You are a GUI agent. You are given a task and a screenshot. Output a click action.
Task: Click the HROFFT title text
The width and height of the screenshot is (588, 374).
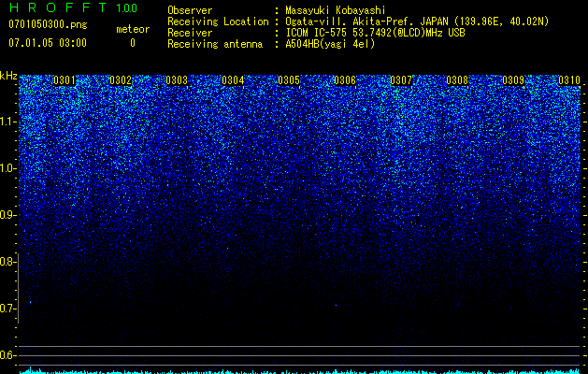pos(58,7)
